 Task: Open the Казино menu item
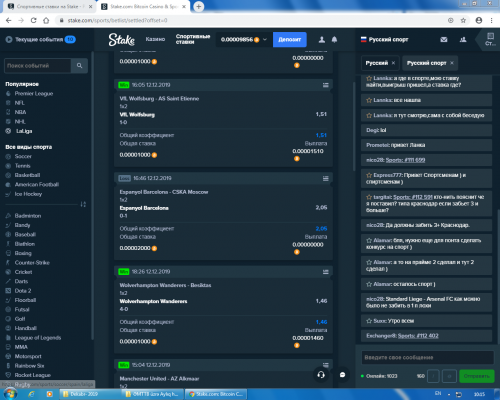tap(155, 39)
